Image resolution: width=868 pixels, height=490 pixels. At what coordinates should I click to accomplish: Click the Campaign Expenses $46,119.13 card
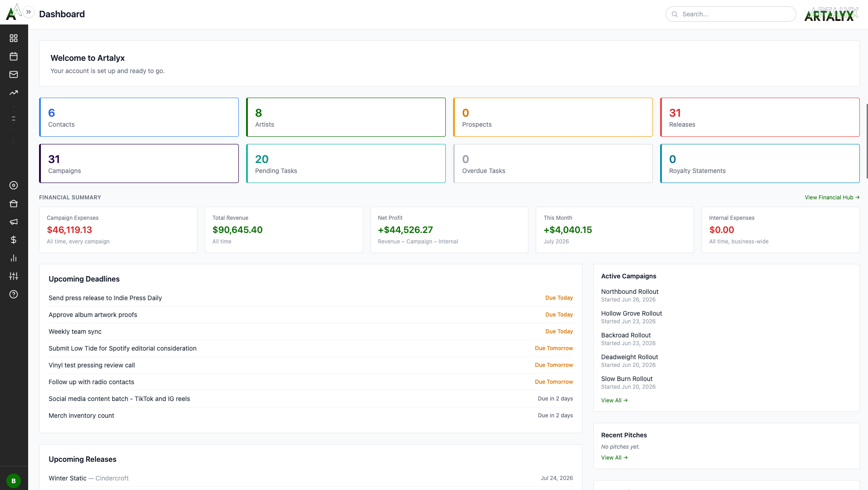tap(118, 230)
